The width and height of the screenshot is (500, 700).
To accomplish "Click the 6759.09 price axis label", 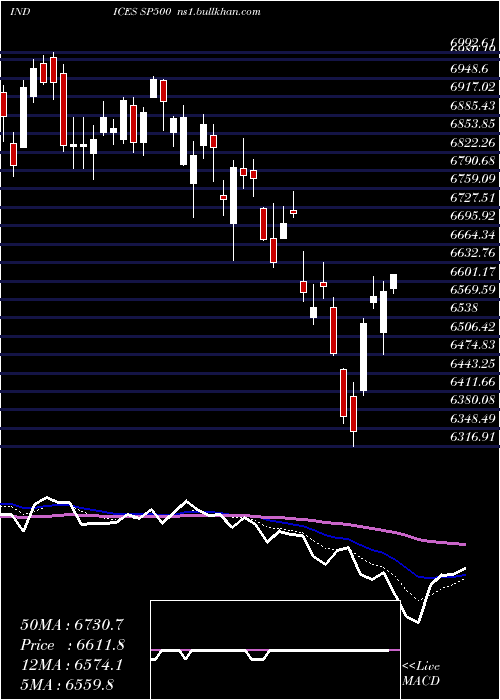I will click(x=473, y=180).
